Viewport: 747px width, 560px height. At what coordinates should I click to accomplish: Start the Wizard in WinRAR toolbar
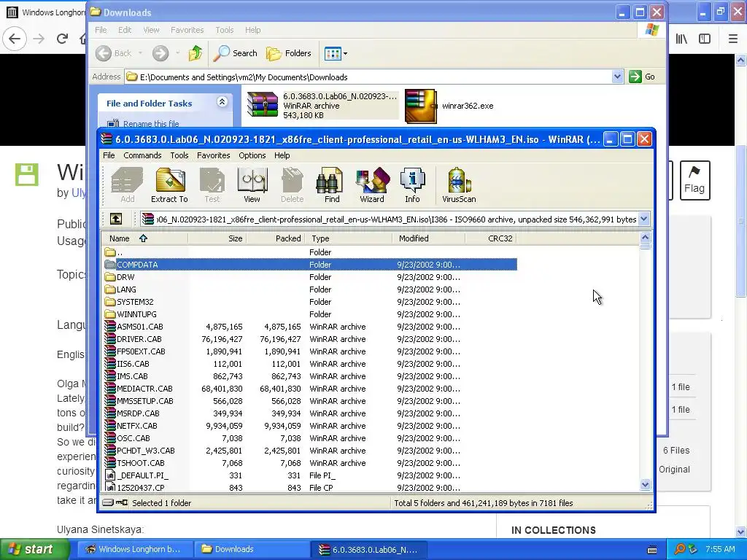(372, 185)
